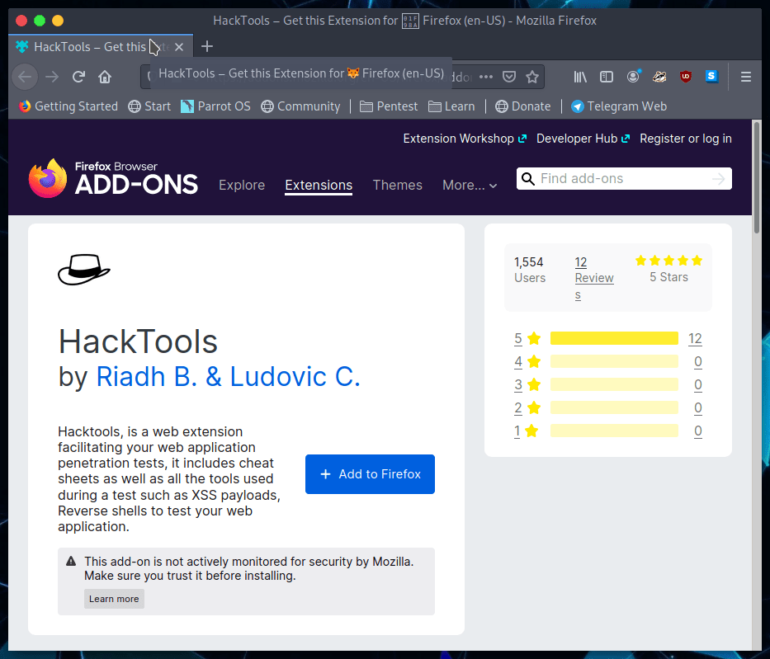The height and width of the screenshot is (659, 770).
Task: Open the page actions three-dots menu
Action: [486, 77]
